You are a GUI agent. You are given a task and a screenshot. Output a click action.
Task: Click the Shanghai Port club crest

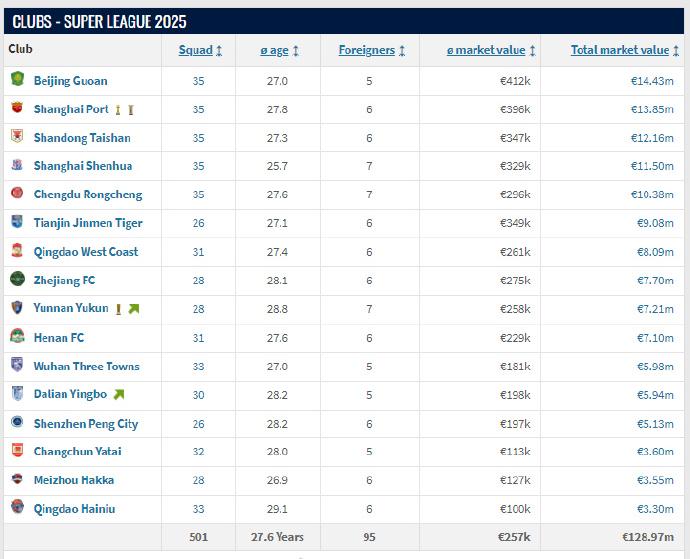[x=17, y=108]
